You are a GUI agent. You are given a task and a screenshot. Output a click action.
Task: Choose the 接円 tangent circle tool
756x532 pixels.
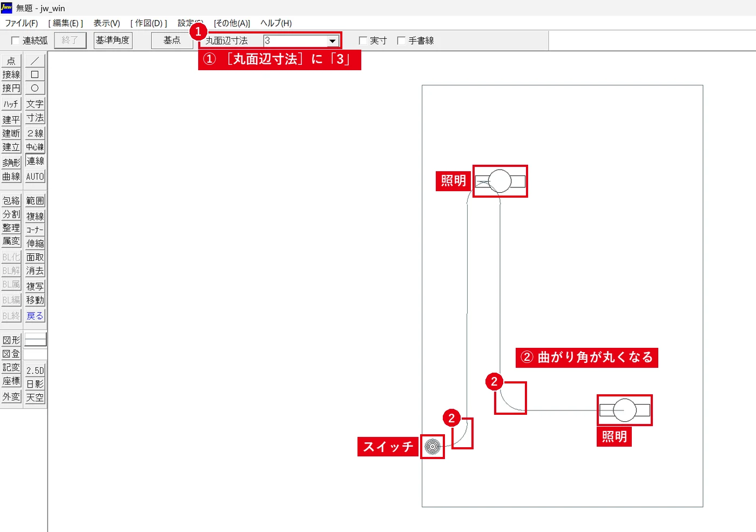11,88
